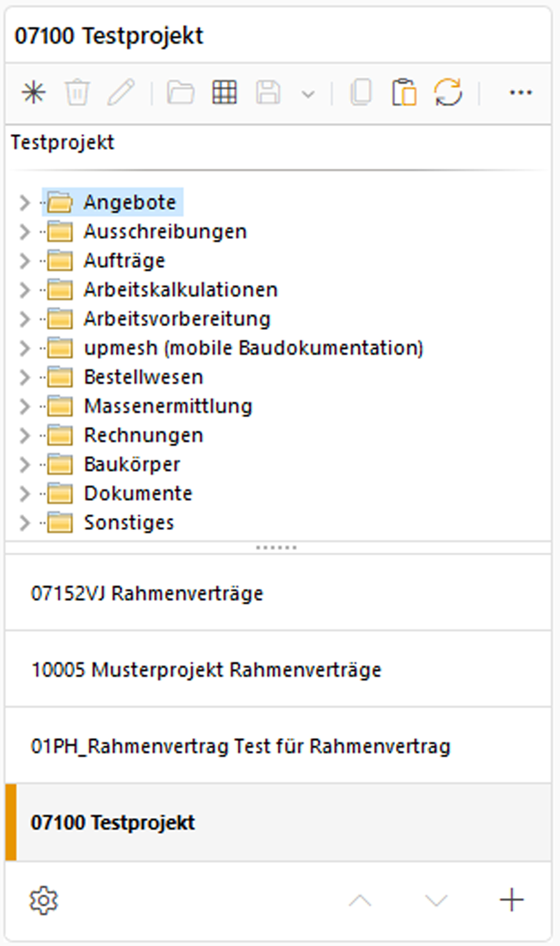
Task: Expand the Rechnungen folder node
Action: (x=24, y=436)
